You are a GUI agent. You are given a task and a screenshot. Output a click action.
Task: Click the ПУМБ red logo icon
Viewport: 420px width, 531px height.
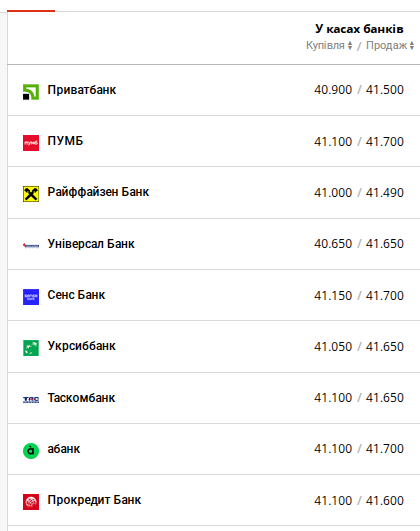31,143
